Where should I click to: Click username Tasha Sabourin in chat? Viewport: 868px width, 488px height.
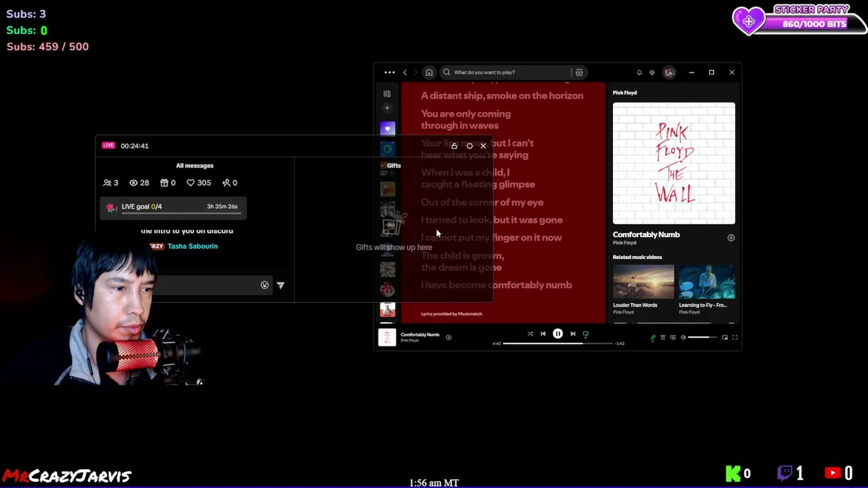(x=193, y=247)
